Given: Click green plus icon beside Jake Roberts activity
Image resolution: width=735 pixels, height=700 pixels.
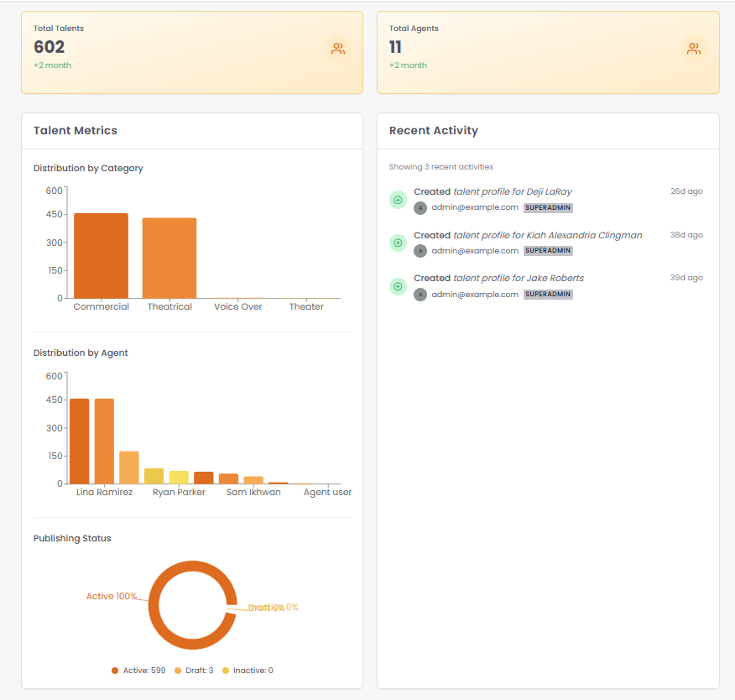Looking at the screenshot, I should [398, 286].
